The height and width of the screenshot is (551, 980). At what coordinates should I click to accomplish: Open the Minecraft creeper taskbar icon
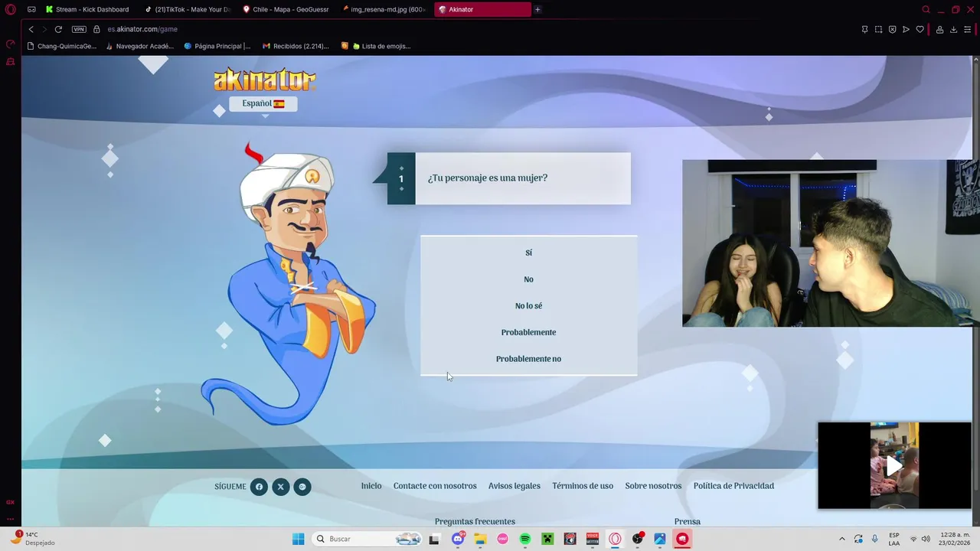[547, 539]
